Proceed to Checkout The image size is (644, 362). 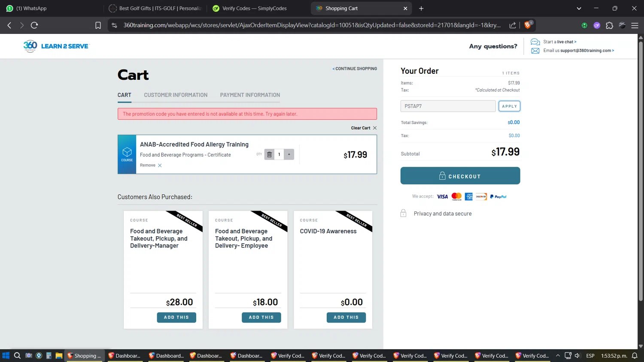click(460, 176)
